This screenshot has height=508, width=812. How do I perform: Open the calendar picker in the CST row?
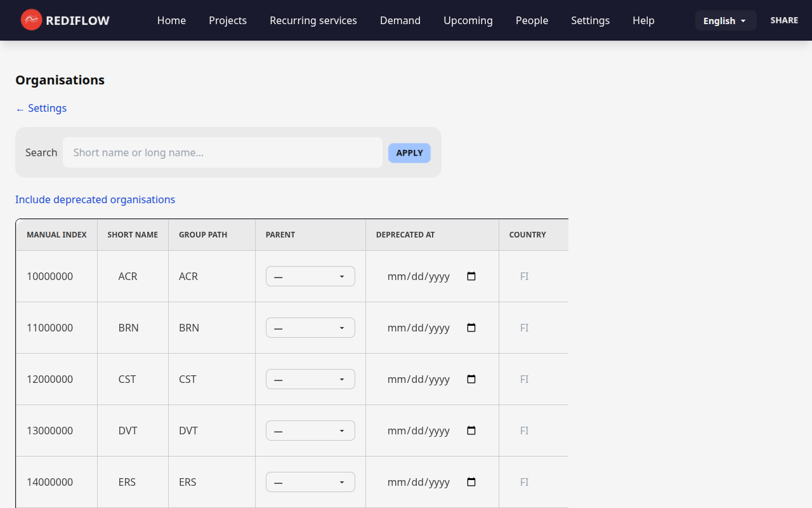click(x=471, y=378)
